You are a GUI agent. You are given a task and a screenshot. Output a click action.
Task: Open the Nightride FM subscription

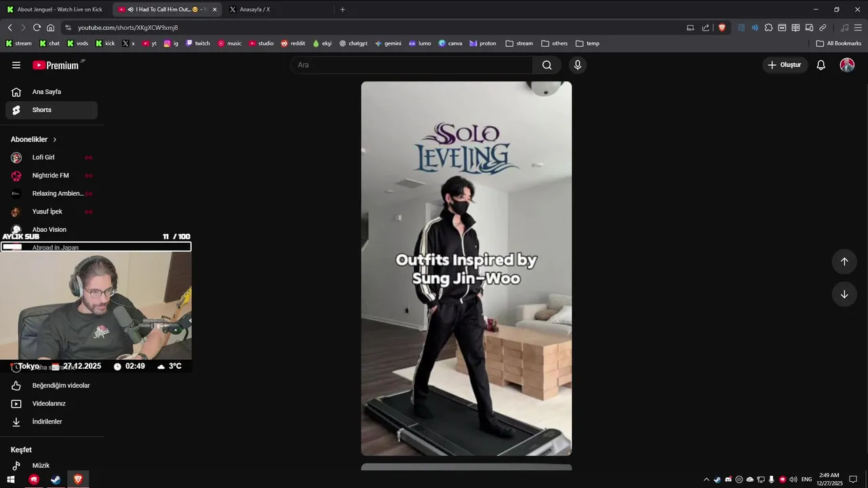[x=52, y=176]
